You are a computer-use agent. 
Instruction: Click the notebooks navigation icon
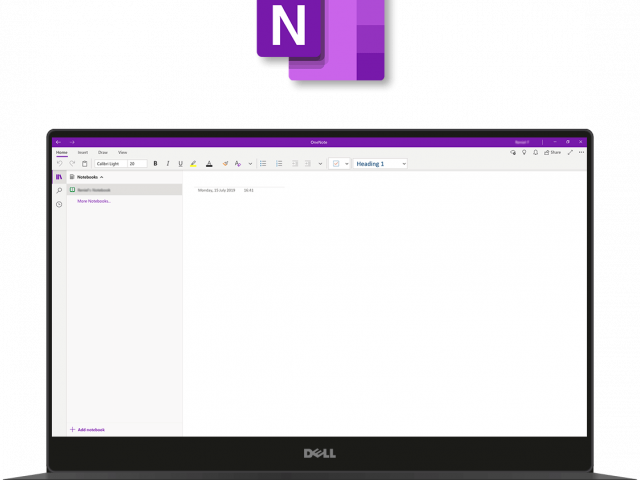pos(59,176)
